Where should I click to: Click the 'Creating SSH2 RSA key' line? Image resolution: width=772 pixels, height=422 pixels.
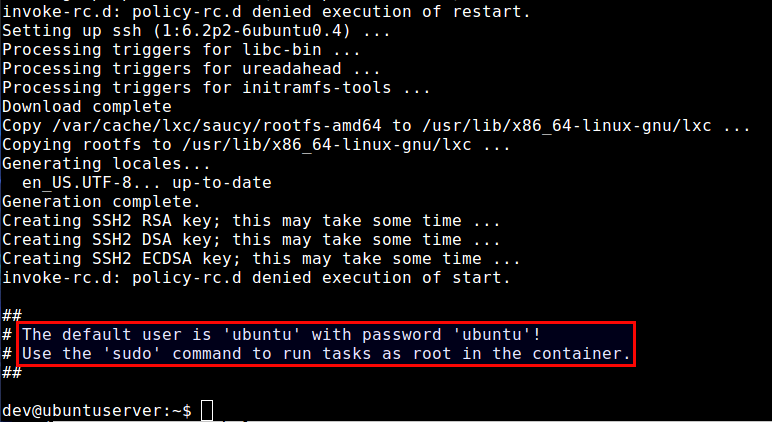tap(251, 221)
